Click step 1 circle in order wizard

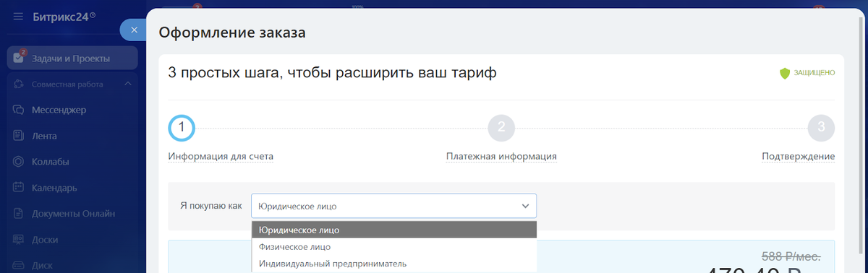(182, 128)
